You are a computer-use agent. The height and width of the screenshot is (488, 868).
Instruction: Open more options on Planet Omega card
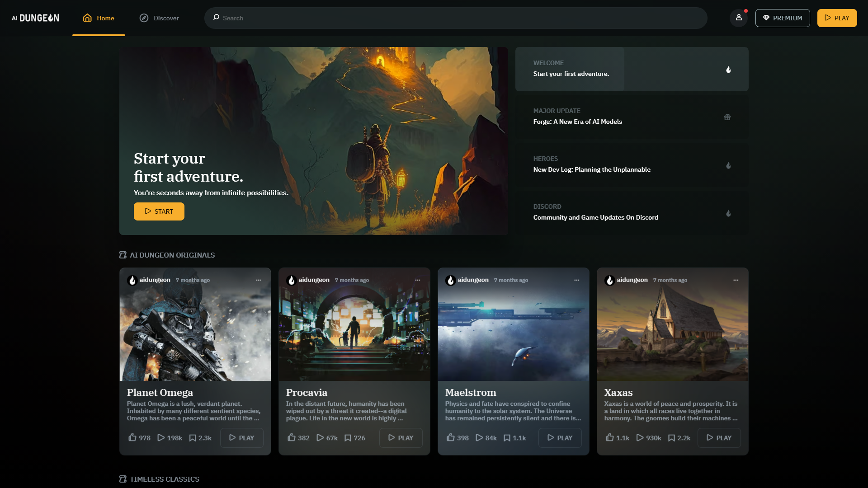pos(259,280)
